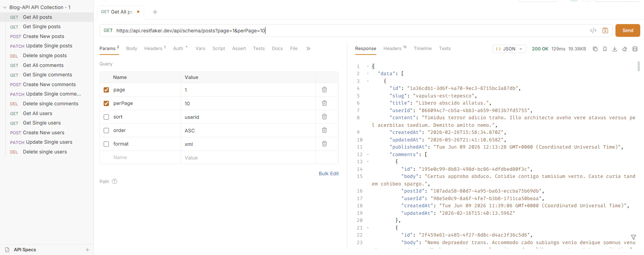
Task: Open the Script tab
Action: click(219, 49)
